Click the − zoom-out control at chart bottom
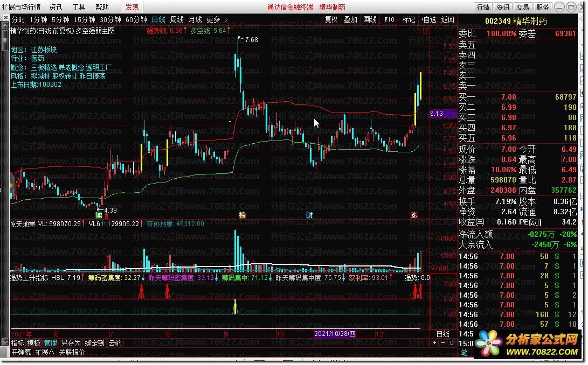This screenshot has height=365, width=588. click(x=443, y=342)
